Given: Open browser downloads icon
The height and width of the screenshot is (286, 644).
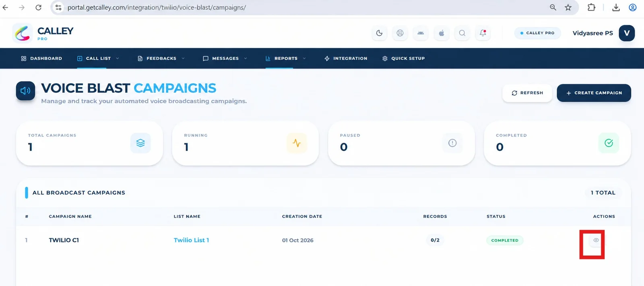Looking at the screenshot, I should 616,7.
